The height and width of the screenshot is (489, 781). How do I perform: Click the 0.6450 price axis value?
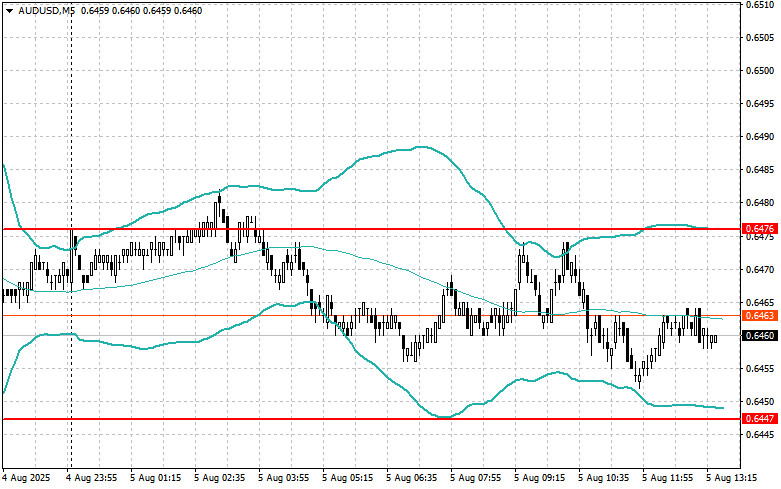(x=760, y=401)
